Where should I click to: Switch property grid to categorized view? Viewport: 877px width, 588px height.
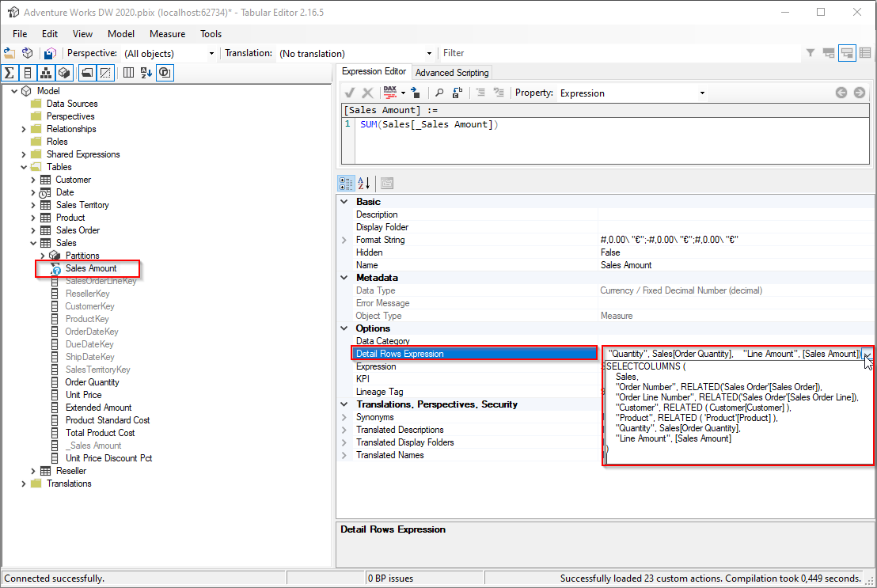[346, 183]
